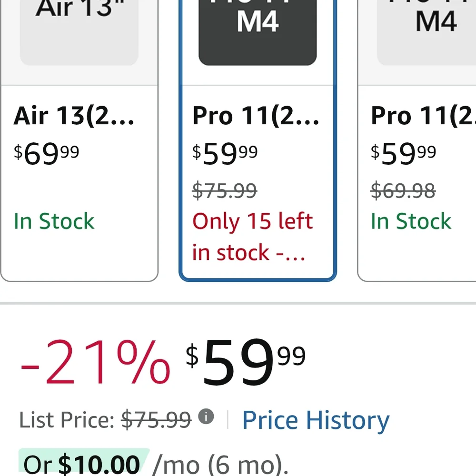
Task: Click the list price info icon
Action: pos(206,416)
